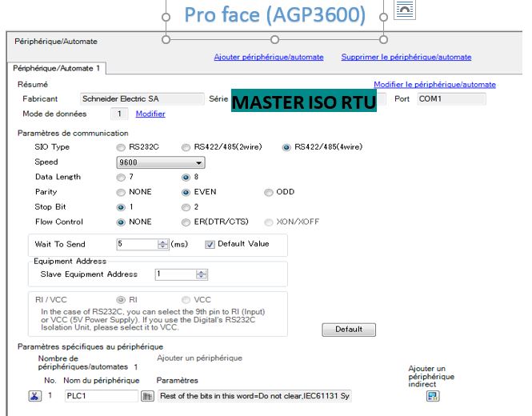532x416 pixels.
Task: Select RS232C as SIO Type
Action: click(x=122, y=147)
